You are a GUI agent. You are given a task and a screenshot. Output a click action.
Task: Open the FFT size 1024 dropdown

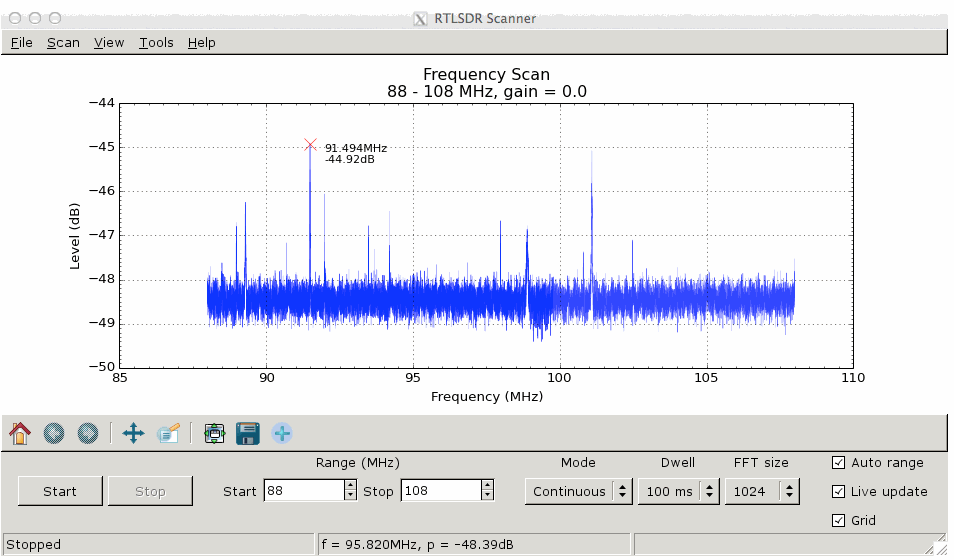(x=762, y=491)
